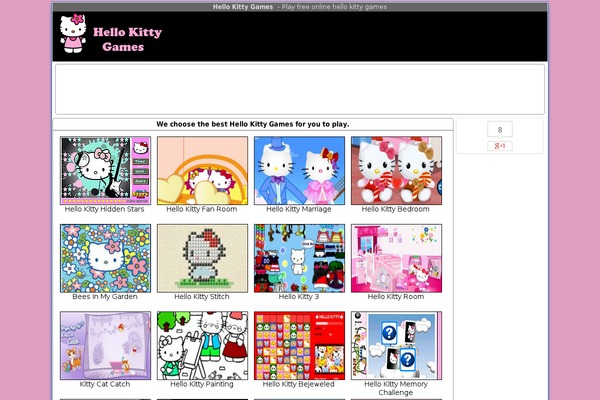The image size is (600, 400).
Task: Open the Hello Kitty Memory Challenge thumbnail
Action: click(x=396, y=346)
